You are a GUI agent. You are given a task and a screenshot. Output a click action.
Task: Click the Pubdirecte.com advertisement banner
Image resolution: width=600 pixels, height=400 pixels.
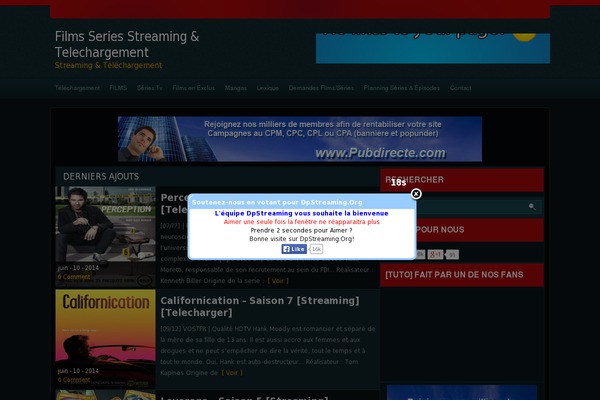point(300,139)
